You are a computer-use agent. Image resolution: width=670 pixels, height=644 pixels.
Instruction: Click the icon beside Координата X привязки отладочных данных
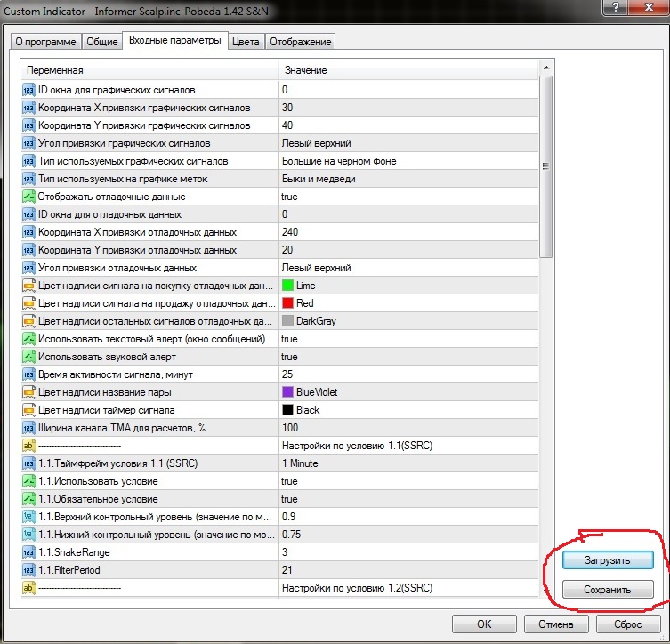[28, 233]
